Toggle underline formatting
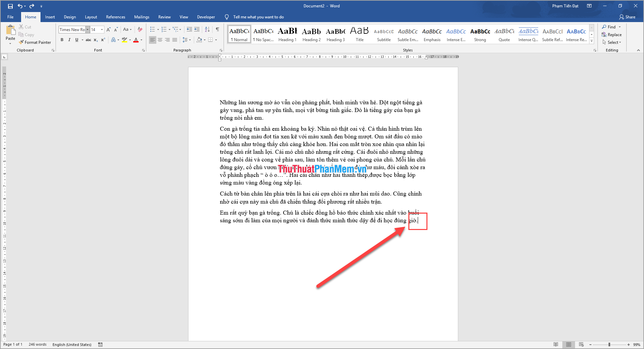 point(77,40)
